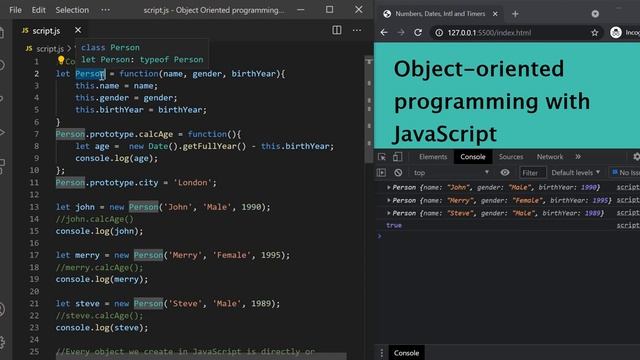Screen dimensions: 640x360
Task: Open script link for the John log entry
Action: coord(628,187)
